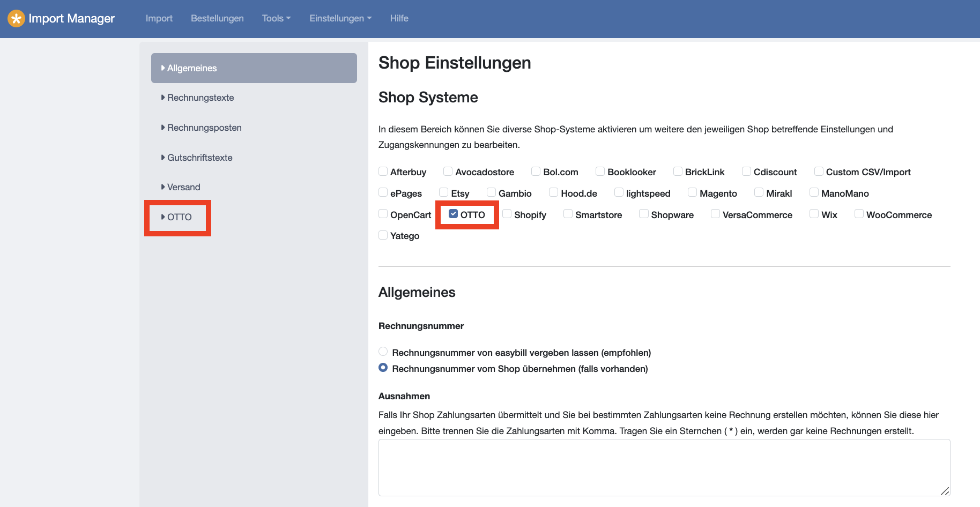
Task: Tick the Bol.com checkbox
Action: click(536, 172)
